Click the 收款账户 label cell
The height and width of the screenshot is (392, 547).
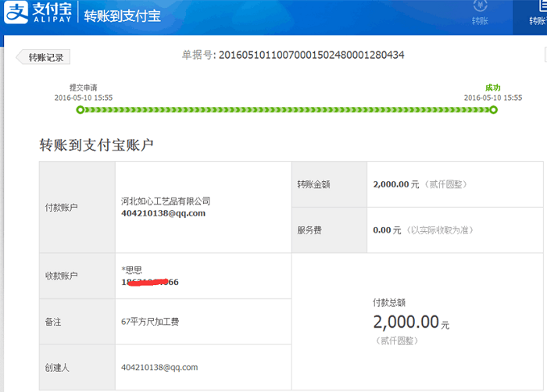click(77, 276)
